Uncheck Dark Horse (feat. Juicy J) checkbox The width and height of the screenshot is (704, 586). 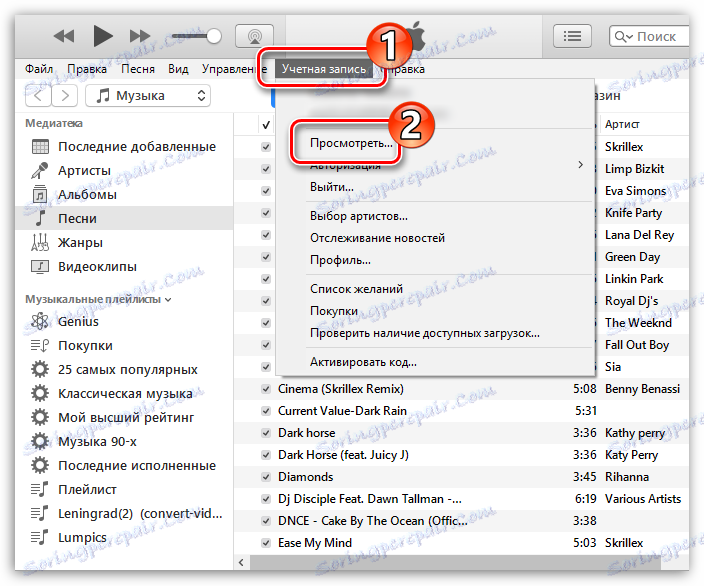[x=266, y=455]
